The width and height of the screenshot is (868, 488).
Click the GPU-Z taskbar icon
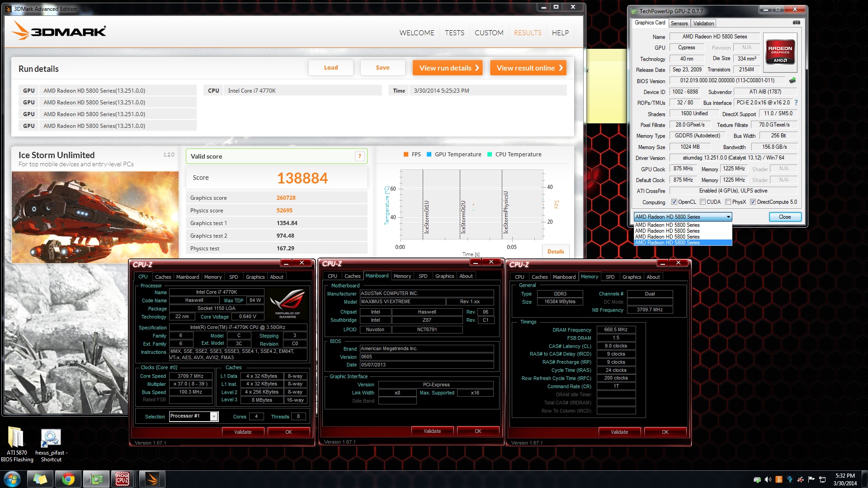96,479
